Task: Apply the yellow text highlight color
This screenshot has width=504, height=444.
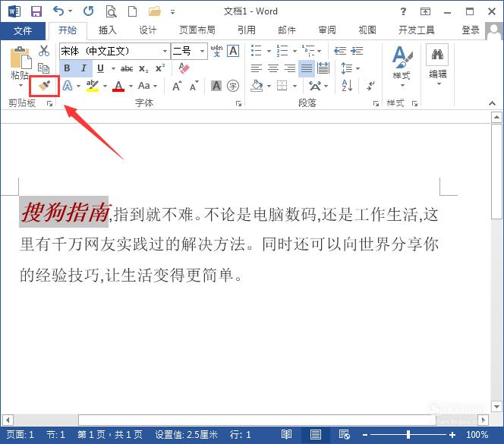Action: tap(93, 86)
